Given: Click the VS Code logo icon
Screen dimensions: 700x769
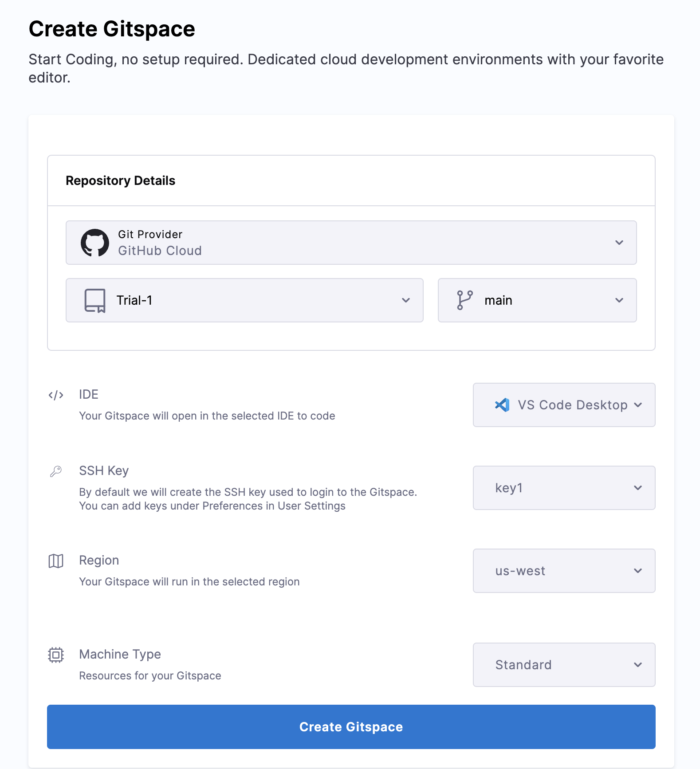Looking at the screenshot, I should (x=502, y=405).
